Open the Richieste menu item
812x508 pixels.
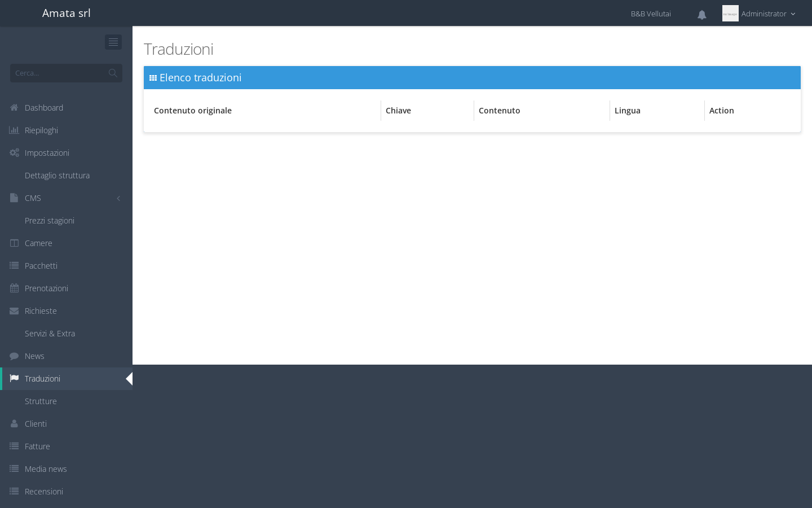pos(66,311)
